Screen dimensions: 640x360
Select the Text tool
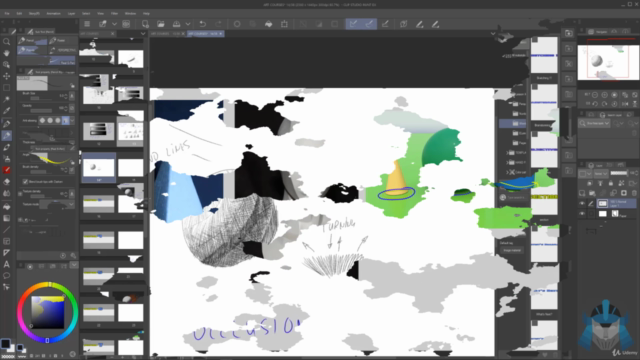tap(7, 264)
